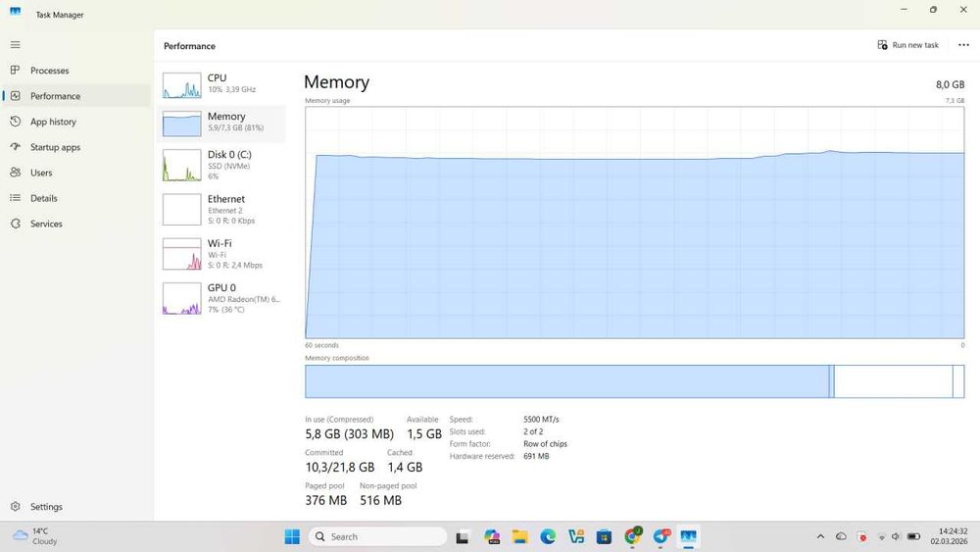
Task: Click the Hardware reserved value 691 MB
Action: pos(536,456)
